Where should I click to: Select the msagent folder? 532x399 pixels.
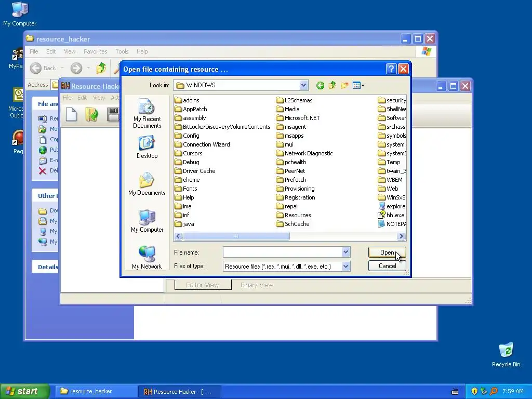click(x=291, y=127)
